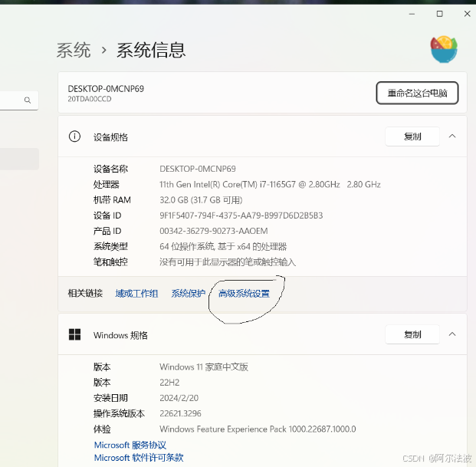Collapse the Windows 规格 section chevron
This screenshot has width=476, height=467.
click(x=452, y=334)
